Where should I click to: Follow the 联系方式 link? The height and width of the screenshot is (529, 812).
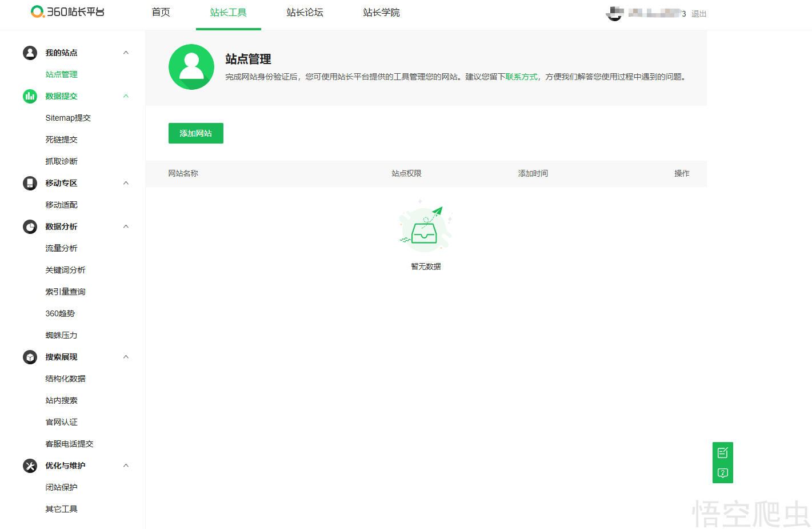coord(521,77)
